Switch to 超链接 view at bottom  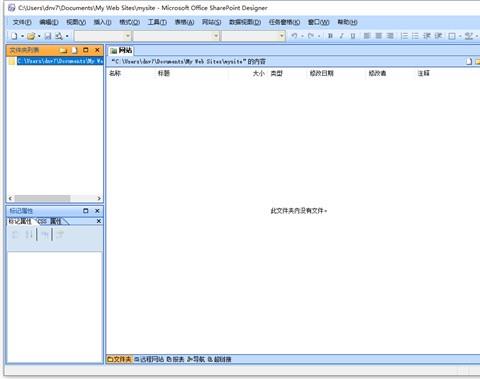point(219,359)
